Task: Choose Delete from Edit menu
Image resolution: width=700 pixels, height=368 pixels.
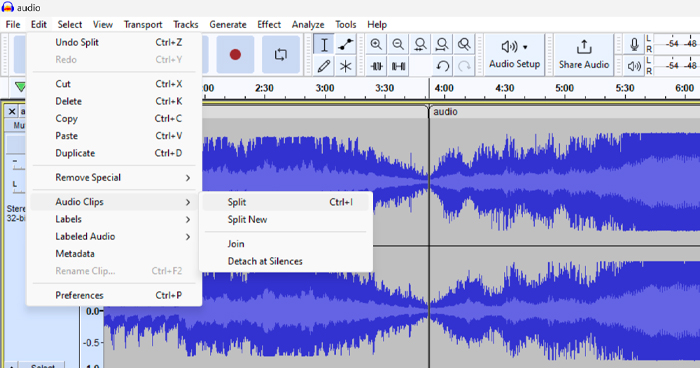Action: click(114, 101)
